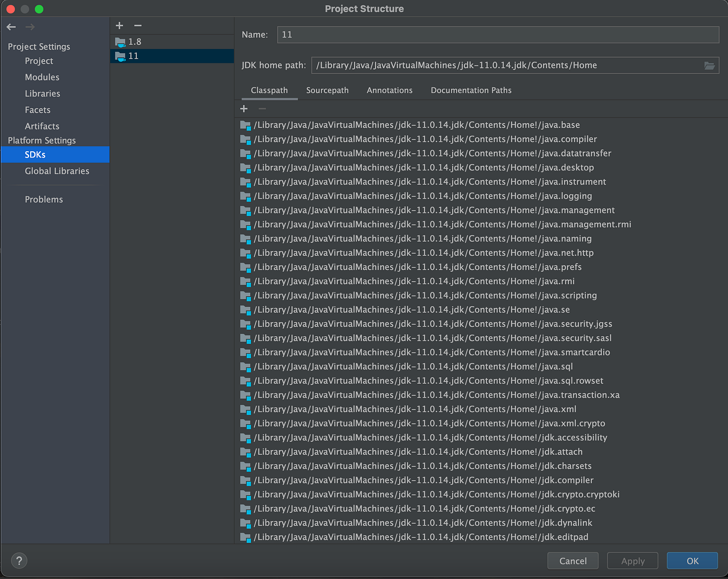Image resolution: width=728 pixels, height=579 pixels.
Task: Click the forward arrow navigation icon
Action: (x=30, y=27)
